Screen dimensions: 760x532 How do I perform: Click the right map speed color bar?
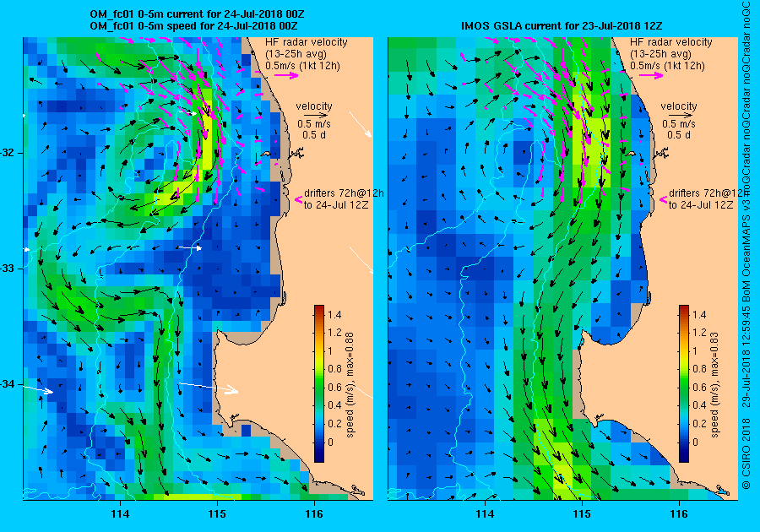coord(684,383)
